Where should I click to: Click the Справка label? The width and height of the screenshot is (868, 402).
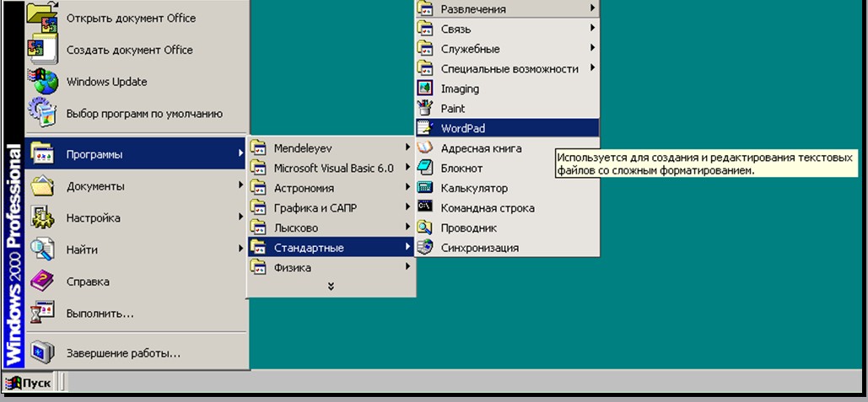click(88, 282)
